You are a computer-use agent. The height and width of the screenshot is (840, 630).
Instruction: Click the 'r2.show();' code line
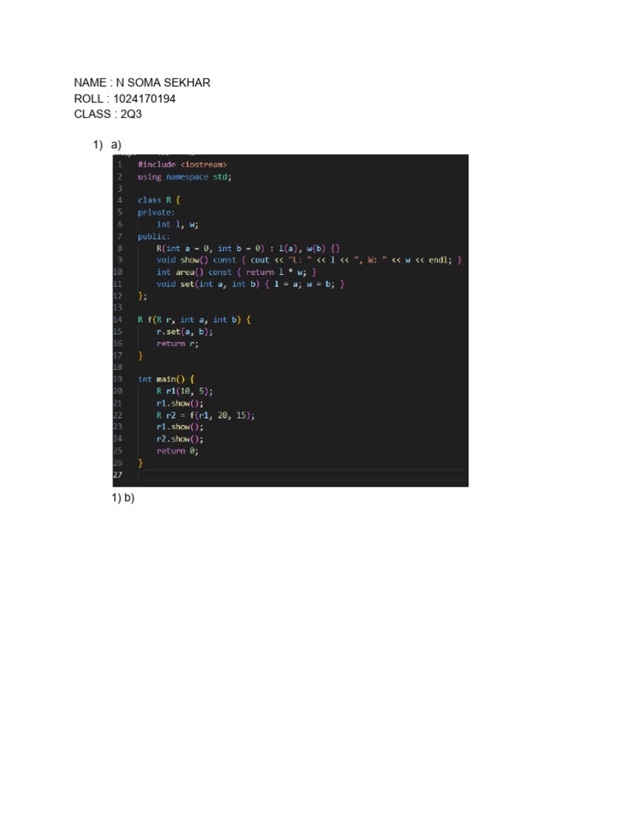(x=180, y=439)
